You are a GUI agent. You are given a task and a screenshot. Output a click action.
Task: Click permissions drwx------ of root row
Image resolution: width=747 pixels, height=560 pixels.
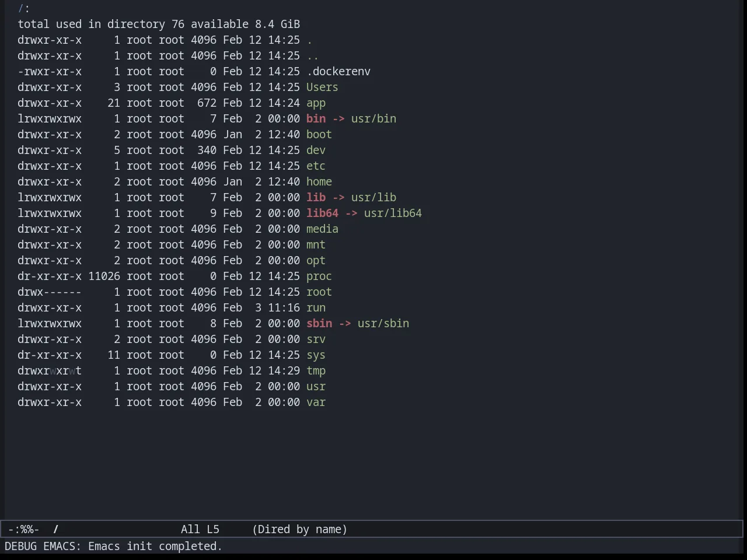[x=50, y=292]
